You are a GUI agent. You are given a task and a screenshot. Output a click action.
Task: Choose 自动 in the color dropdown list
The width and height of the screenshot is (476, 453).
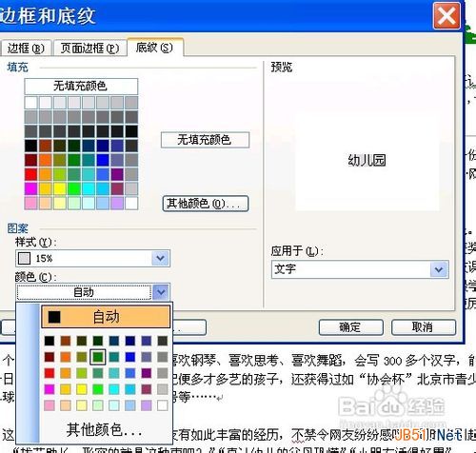pos(106,317)
